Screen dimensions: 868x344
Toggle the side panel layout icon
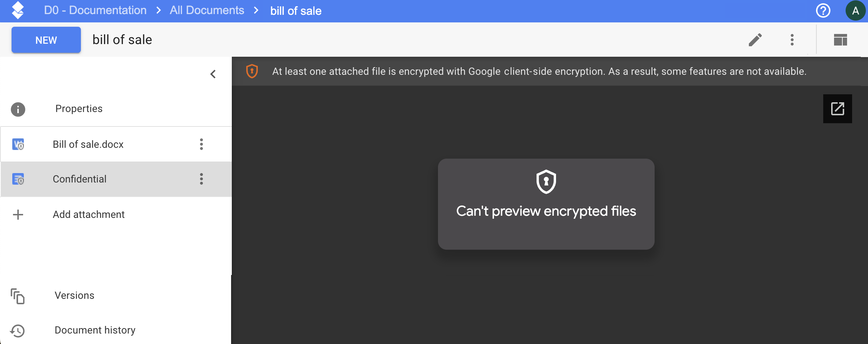(x=840, y=40)
